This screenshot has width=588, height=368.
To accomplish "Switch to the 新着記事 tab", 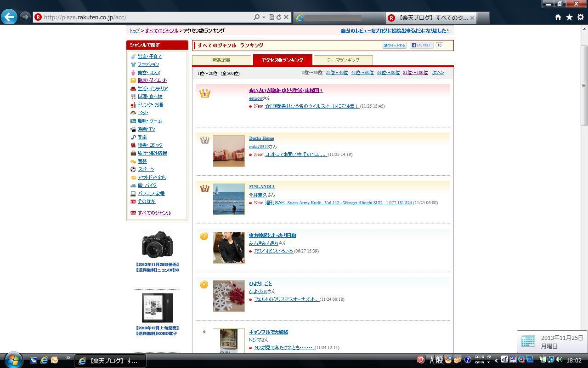I will (x=221, y=60).
